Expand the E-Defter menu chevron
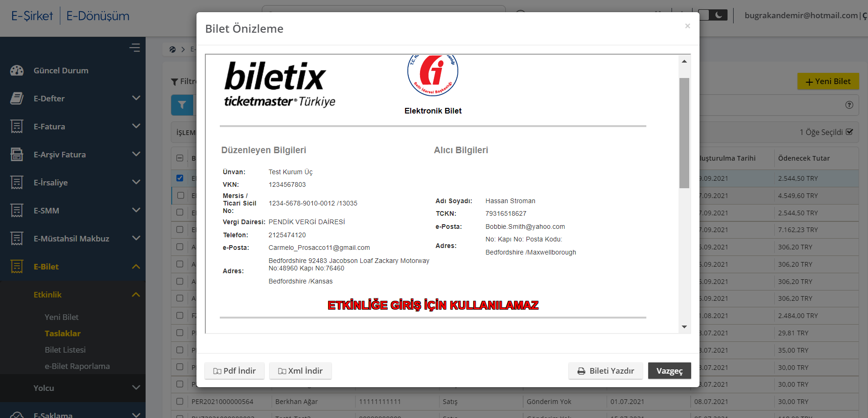 tap(136, 98)
